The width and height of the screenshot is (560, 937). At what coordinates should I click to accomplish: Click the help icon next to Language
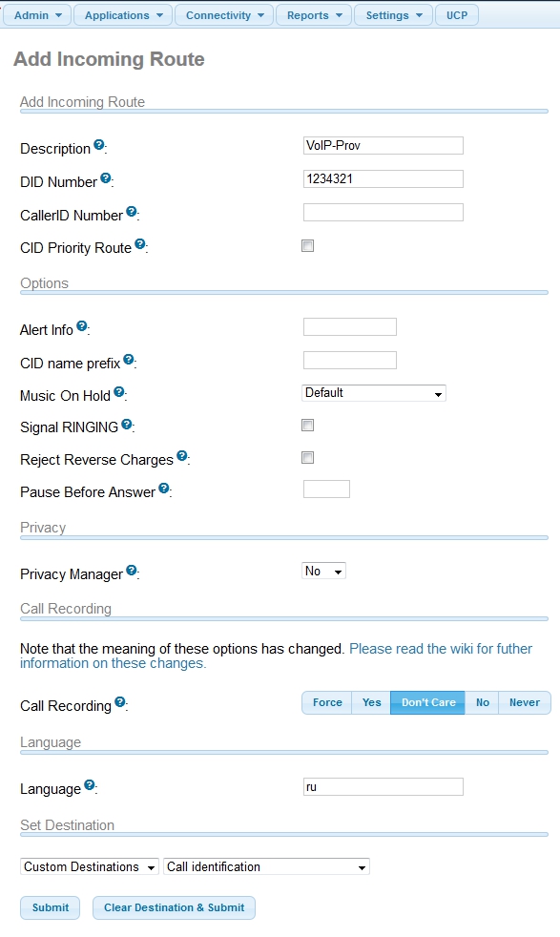[90, 785]
